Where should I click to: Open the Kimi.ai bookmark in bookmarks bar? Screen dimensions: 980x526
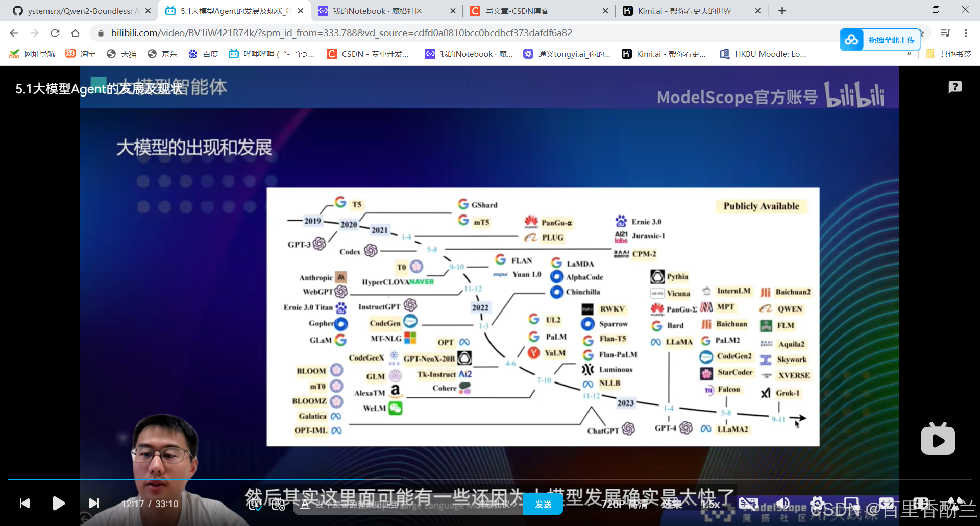pyautogui.click(x=664, y=54)
